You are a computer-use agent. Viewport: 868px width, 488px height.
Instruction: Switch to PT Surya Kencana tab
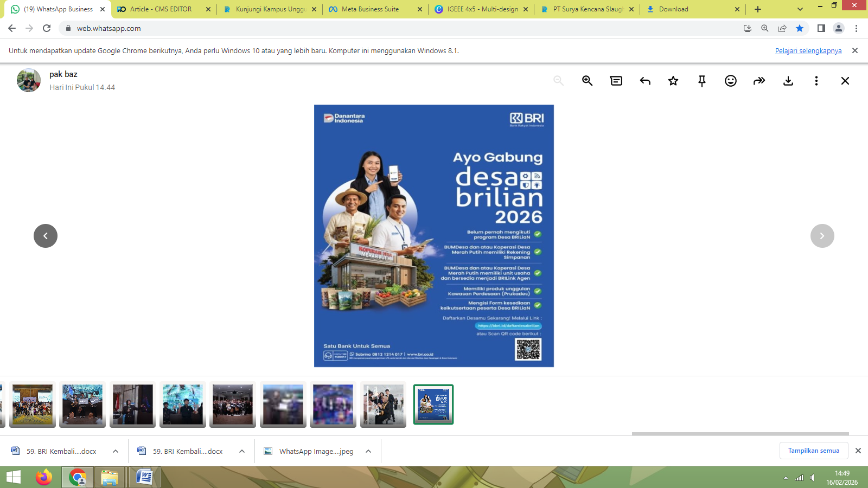tap(588, 9)
